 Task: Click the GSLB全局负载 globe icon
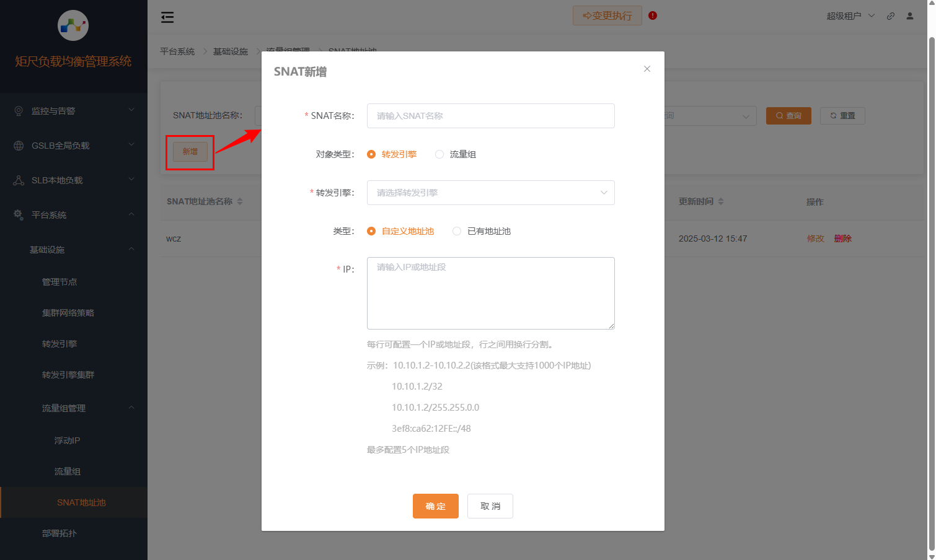(x=19, y=146)
